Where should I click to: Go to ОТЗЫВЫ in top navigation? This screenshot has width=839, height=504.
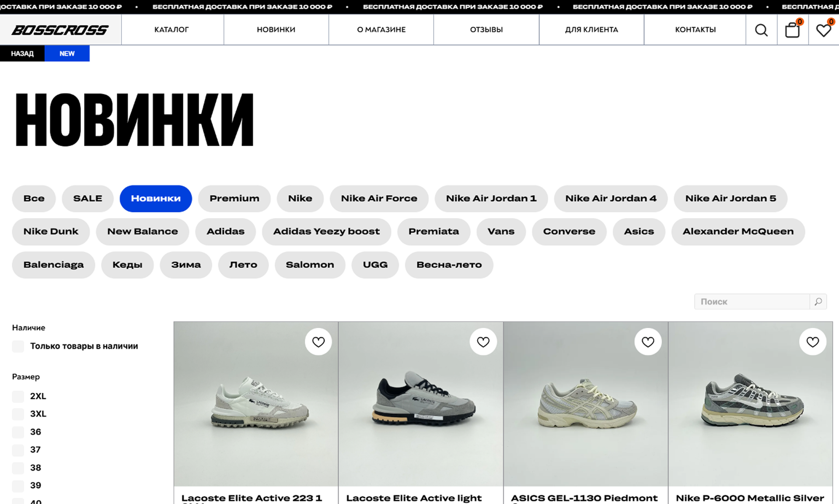click(x=486, y=30)
